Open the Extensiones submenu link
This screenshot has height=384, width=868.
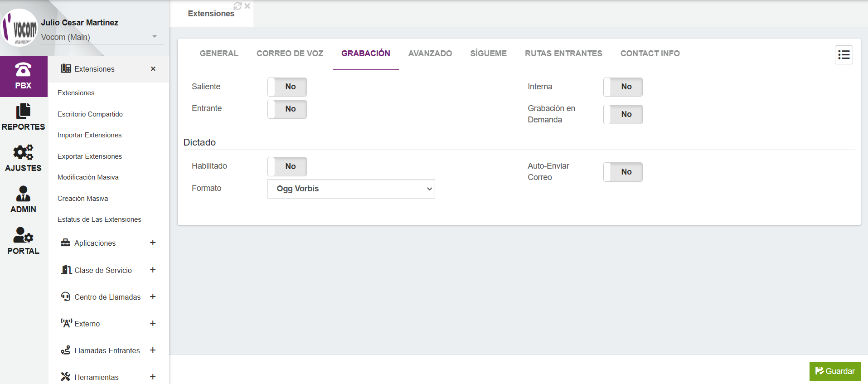[76, 93]
